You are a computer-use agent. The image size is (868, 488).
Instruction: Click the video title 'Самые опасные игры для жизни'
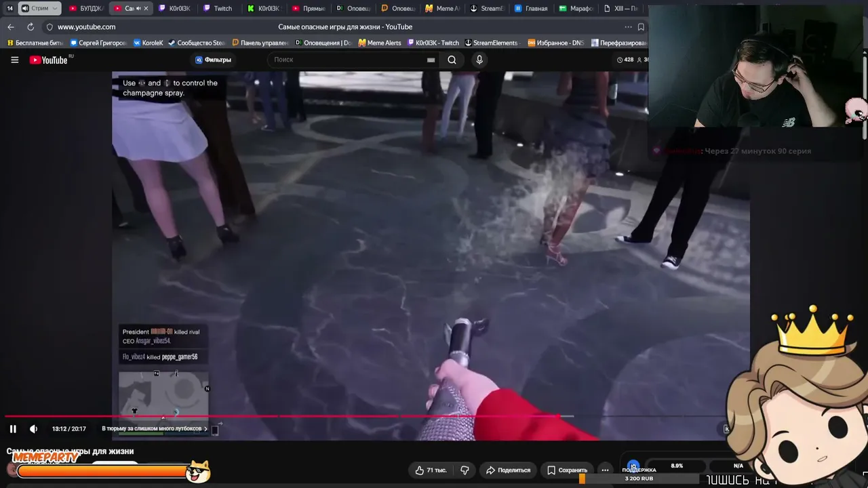[x=70, y=451]
